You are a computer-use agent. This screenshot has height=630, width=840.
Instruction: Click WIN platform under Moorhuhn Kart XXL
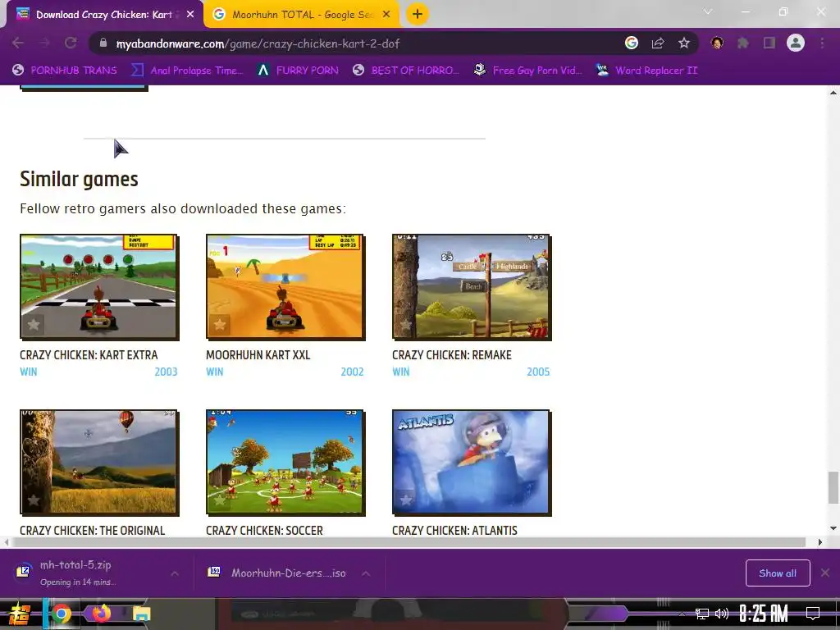click(215, 372)
